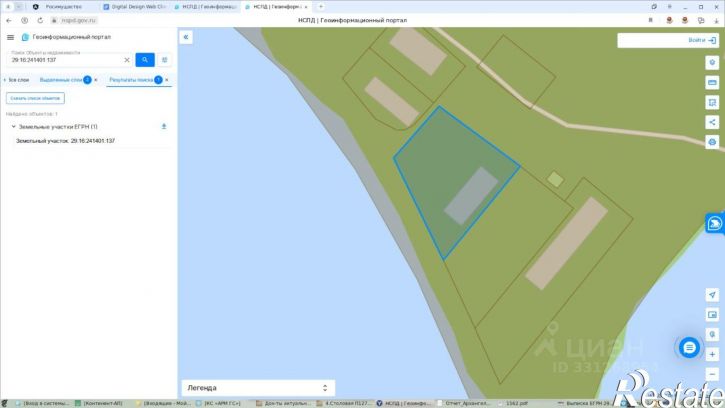Zoom in the map with plus

pyautogui.click(x=712, y=354)
